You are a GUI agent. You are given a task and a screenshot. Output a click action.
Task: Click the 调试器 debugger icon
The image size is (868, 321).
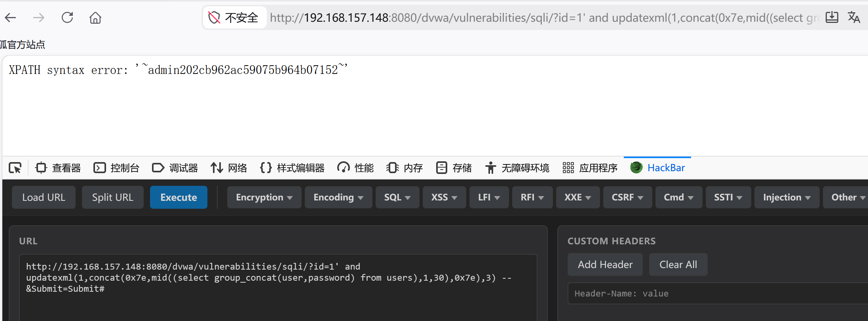click(158, 168)
